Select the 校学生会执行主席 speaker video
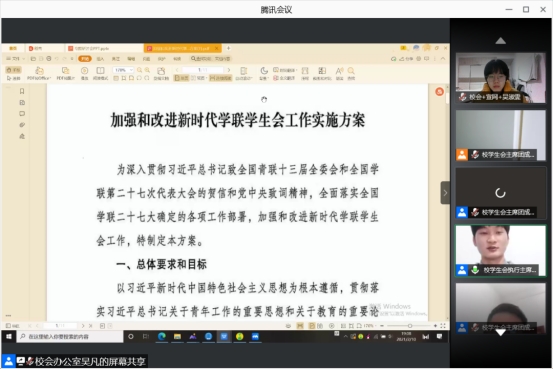This screenshot has height=369, width=553. [x=500, y=250]
